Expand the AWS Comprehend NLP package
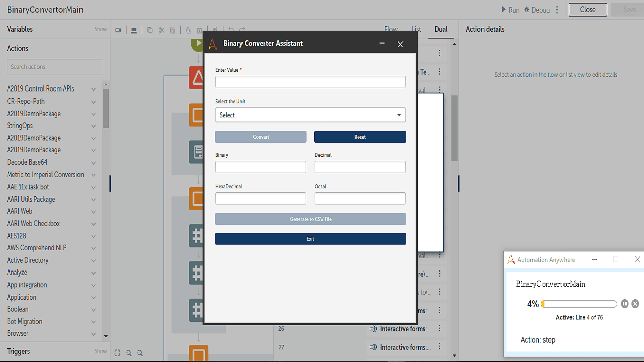The image size is (644, 362). pos(93,248)
